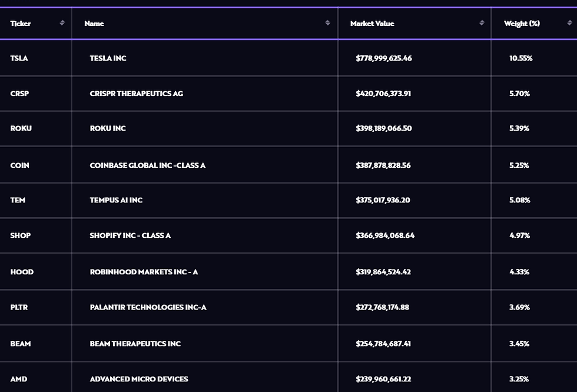Click market value $254,784,687.41
577x392 pixels.
383,344
